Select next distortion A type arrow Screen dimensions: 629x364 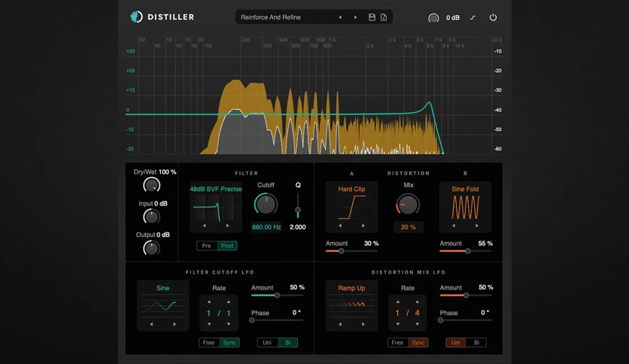click(363, 226)
